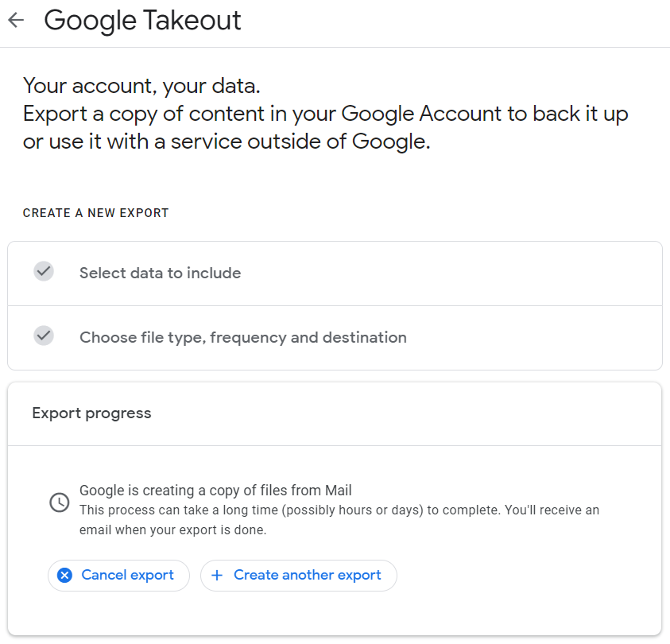This screenshot has height=644, width=670.
Task: Click the or use it with a service line
Action: point(227,142)
